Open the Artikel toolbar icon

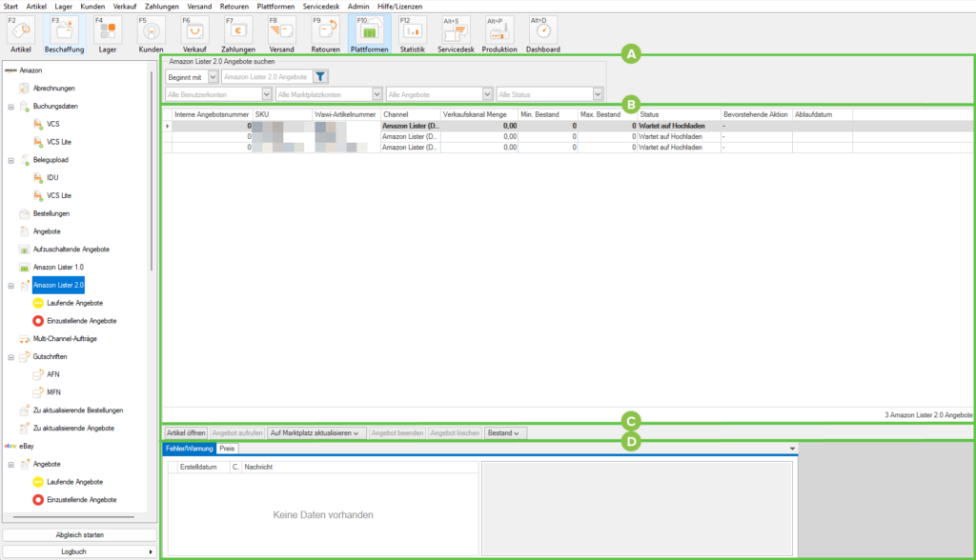coord(20,32)
